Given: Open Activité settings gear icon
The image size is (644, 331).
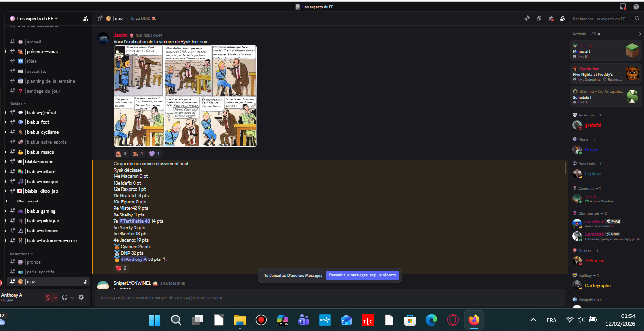Looking at the screenshot, I should click(599, 34).
